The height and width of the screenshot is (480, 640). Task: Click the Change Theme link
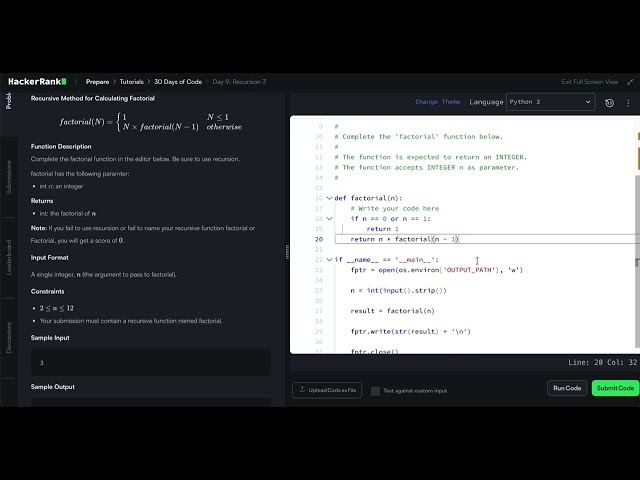pos(438,102)
